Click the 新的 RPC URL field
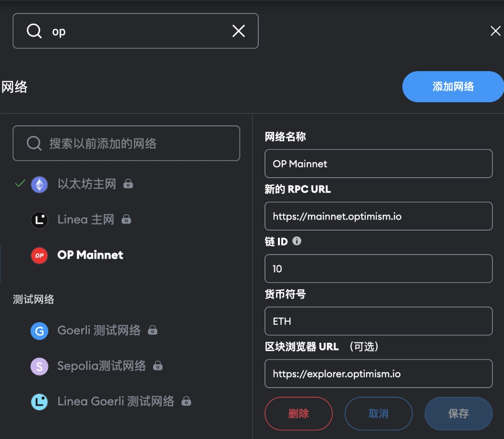The image size is (504, 439). (379, 216)
